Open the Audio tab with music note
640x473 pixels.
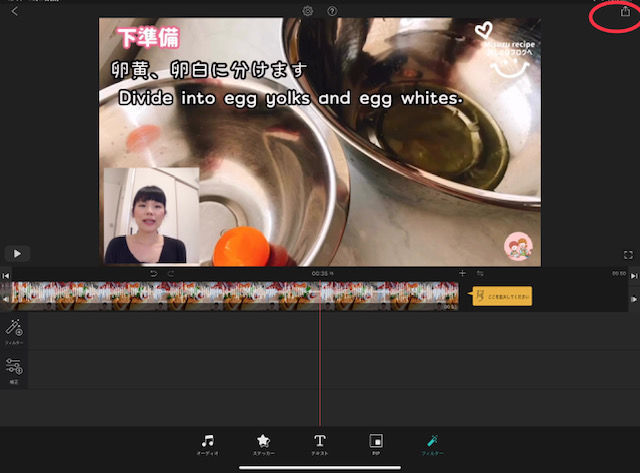tap(207, 444)
